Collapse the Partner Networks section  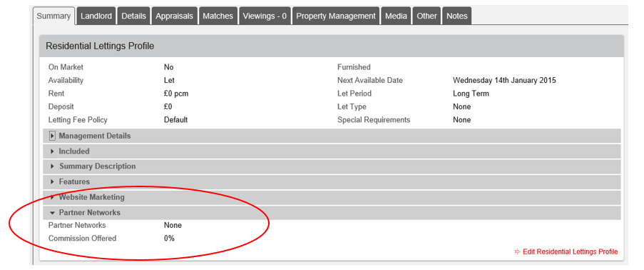coord(332,213)
